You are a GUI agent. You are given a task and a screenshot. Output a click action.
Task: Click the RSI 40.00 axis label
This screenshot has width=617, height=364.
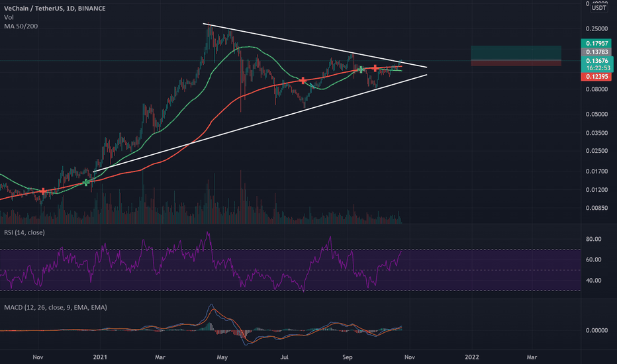(593, 281)
